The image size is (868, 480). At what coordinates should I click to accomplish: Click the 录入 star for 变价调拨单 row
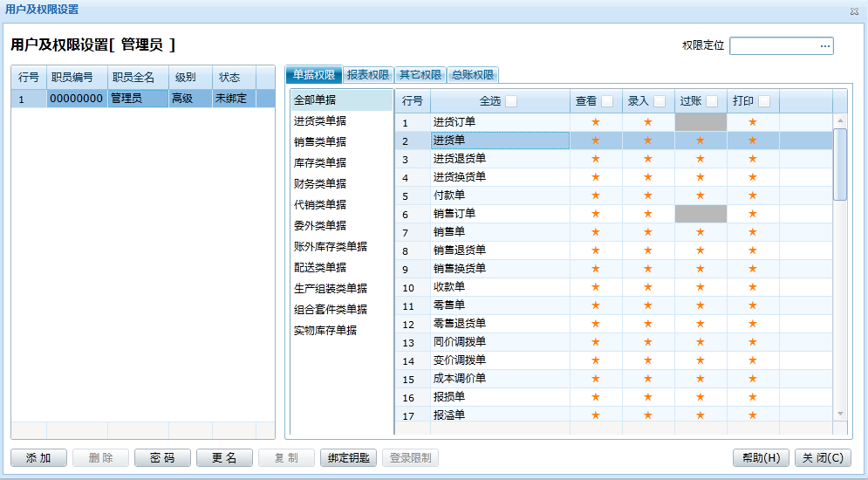point(648,360)
